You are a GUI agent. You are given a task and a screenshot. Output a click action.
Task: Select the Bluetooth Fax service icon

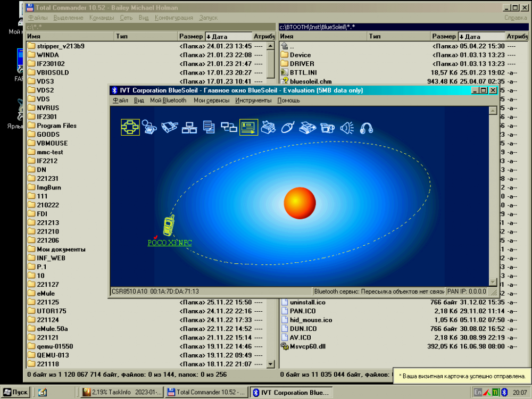307,128
